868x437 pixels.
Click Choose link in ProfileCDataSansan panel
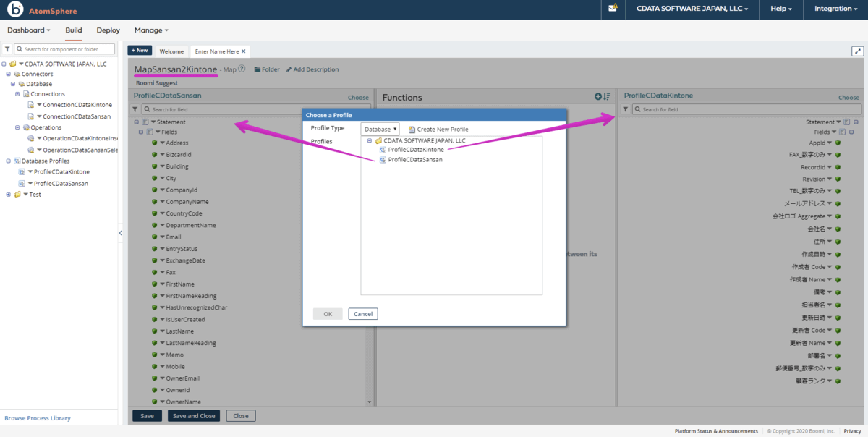point(358,97)
